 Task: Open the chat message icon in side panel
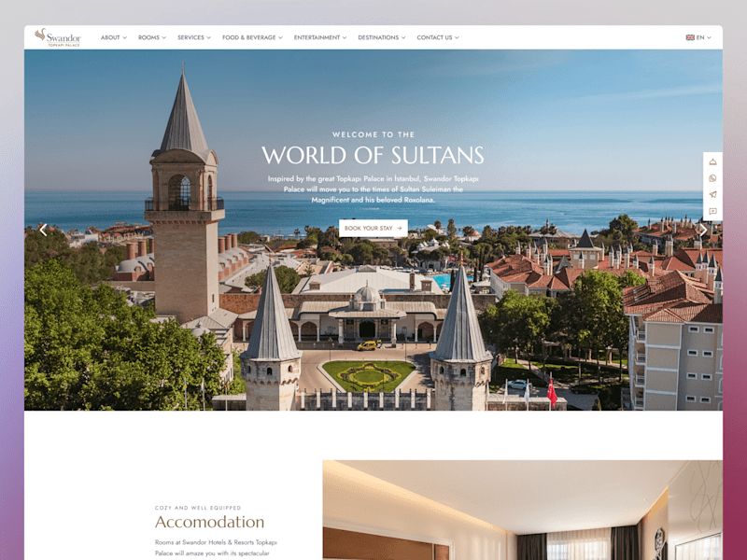click(x=712, y=211)
